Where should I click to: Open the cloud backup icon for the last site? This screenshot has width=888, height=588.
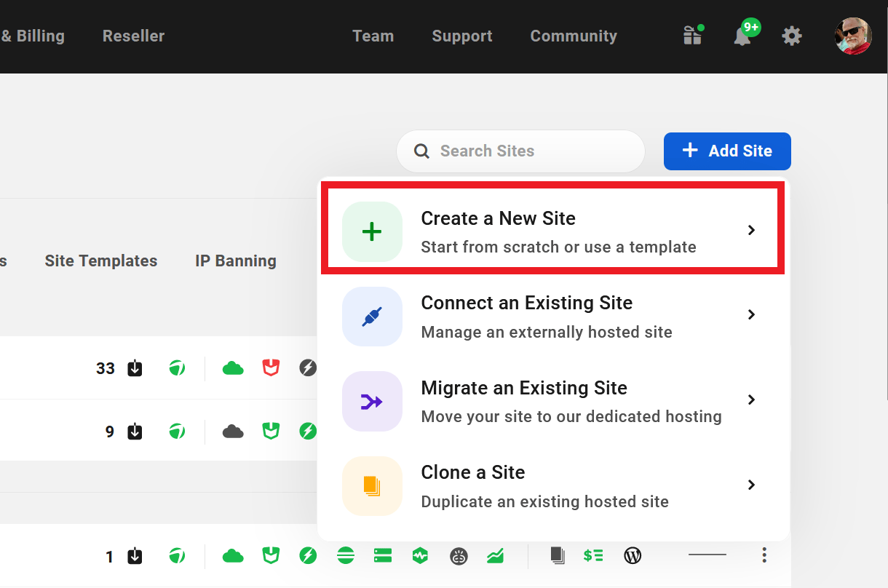(x=234, y=556)
